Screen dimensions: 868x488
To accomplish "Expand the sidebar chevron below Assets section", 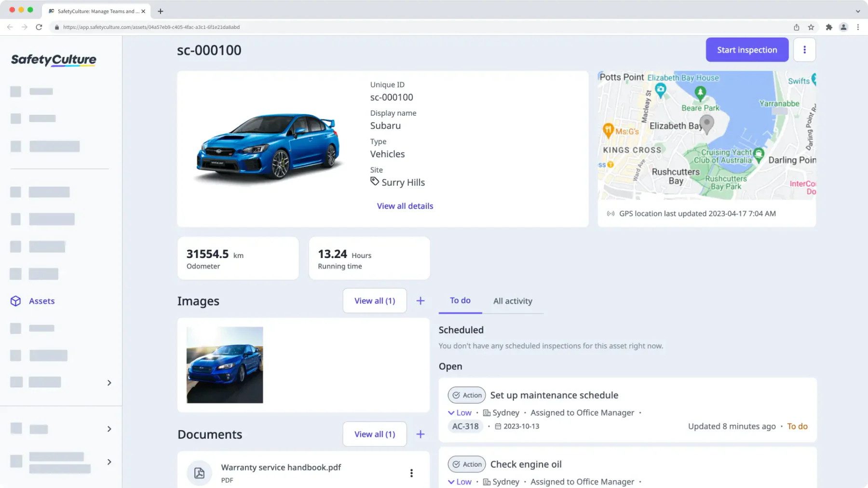I will coord(109,383).
